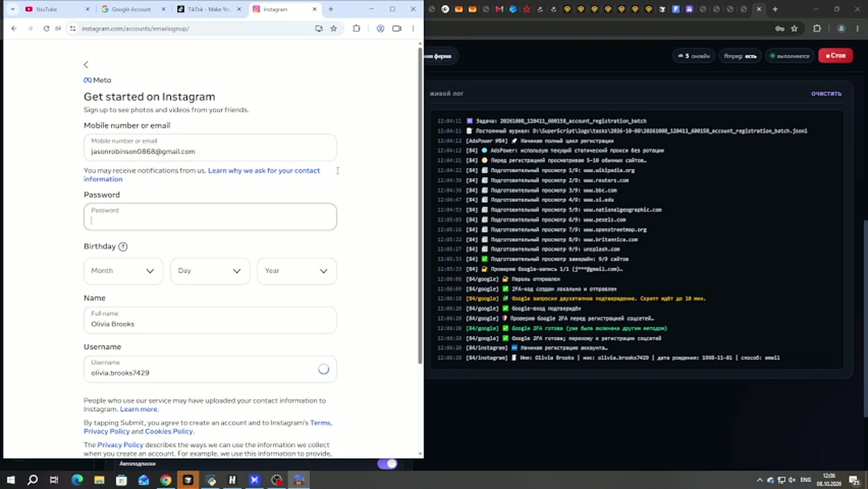The image size is (868, 489).
Task: Focus the Password input field
Action: click(210, 217)
